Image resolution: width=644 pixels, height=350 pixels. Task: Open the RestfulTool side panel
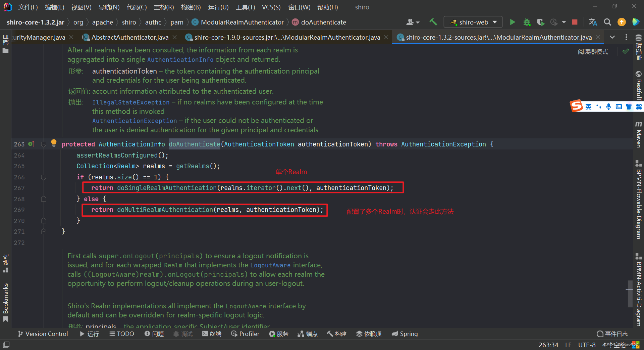click(x=639, y=86)
